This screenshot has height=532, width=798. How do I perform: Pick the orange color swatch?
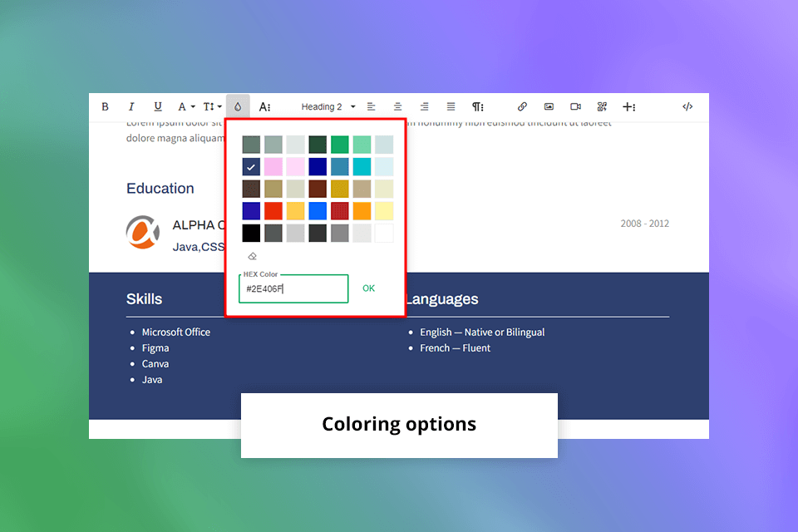click(362, 211)
